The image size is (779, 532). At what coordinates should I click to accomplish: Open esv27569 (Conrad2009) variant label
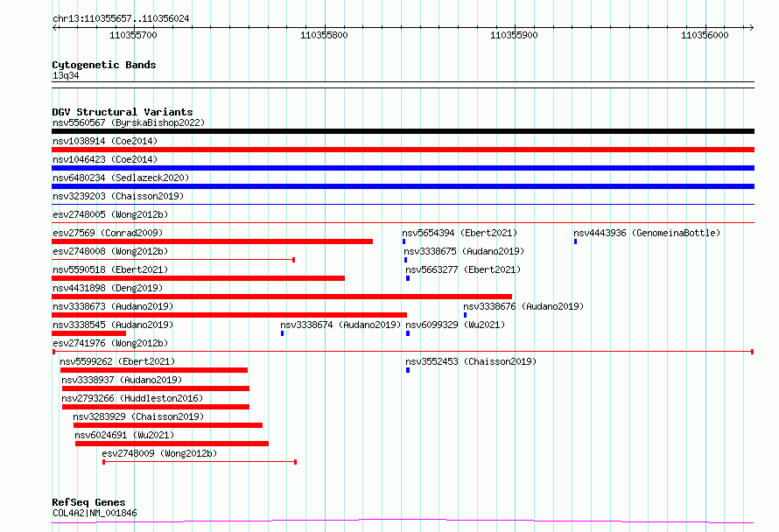point(108,233)
